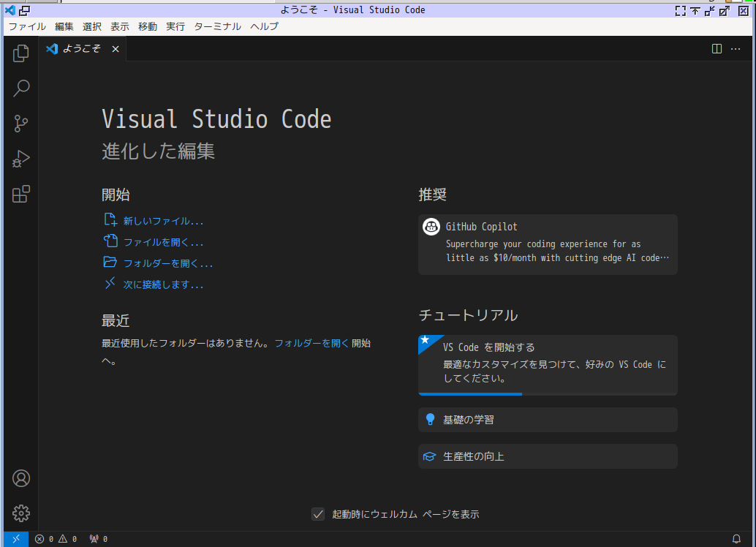
Task: Click the remote window indicator in status bar
Action: [16, 539]
